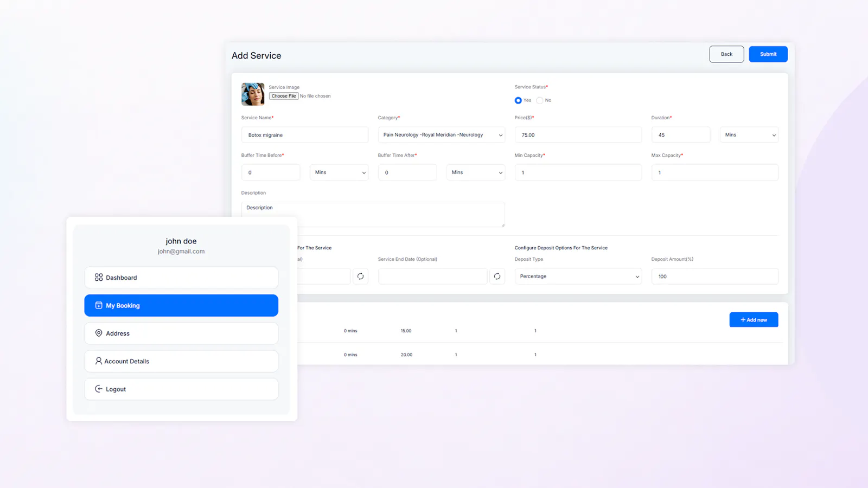868x488 pixels.
Task: Click the Add new button
Action: (x=754, y=320)
